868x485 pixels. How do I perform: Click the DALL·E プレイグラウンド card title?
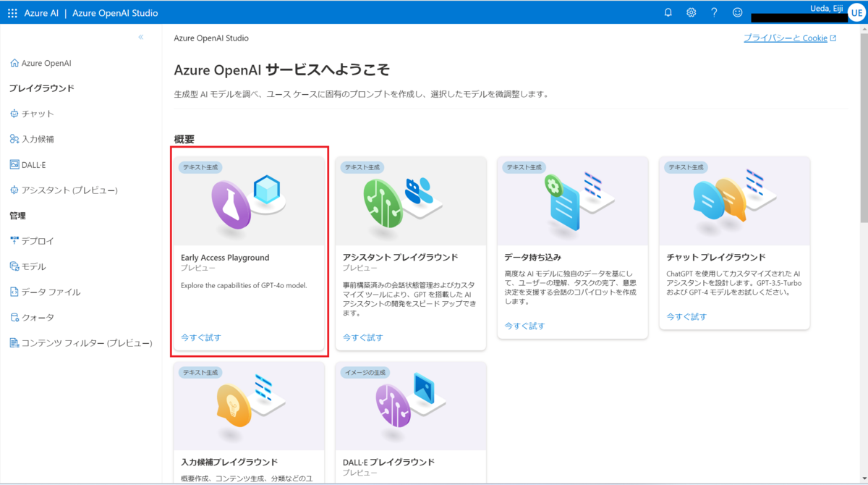click(x=389, y=462)
